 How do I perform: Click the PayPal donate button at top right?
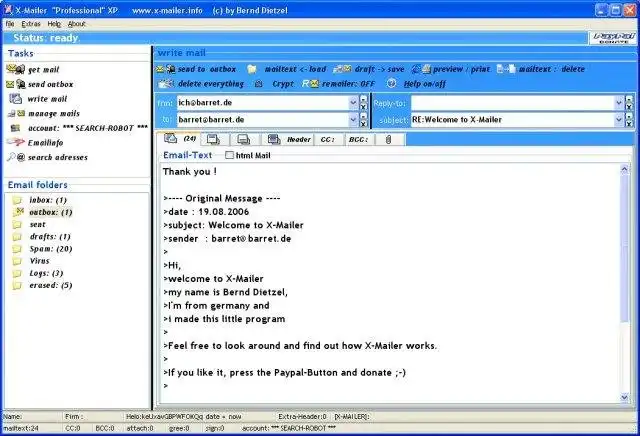coord(612,38)
